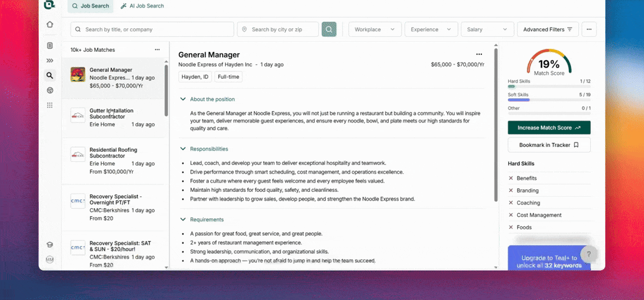This screenshot has width=644, height=300.
Task: Click the X icon next to Branding
Action: 511,191
